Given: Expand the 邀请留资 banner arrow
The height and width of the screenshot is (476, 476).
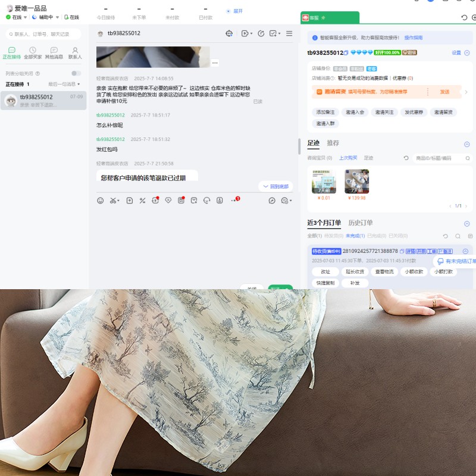Looking at the screenshot, I should 466,92.
